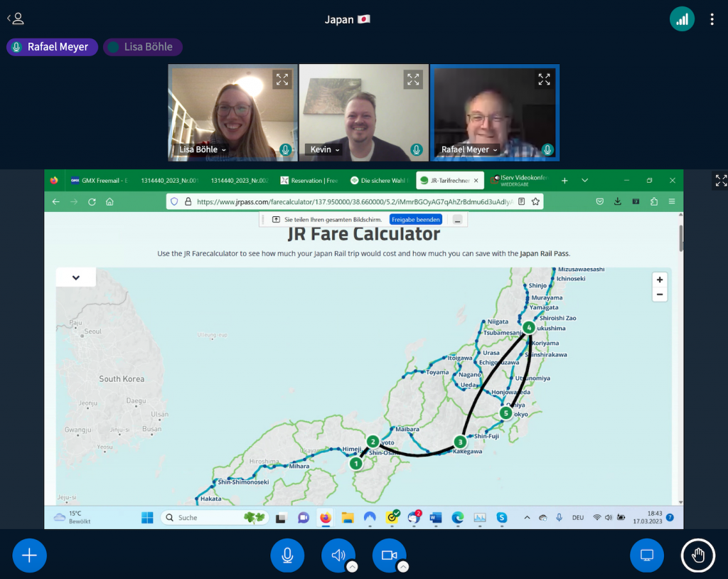The width and height of the screenshot is (728, 579).
Task: Make the shared screen presentation fullscreen
Action: click(x=720, y=181)
